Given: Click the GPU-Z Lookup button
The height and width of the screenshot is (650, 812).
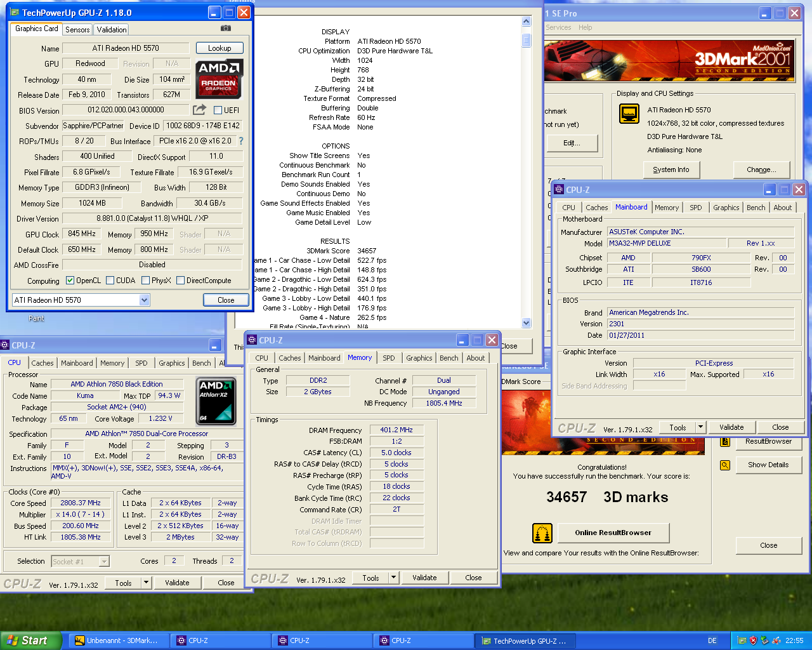Looking at the screenshot, I should pos(219,48).
